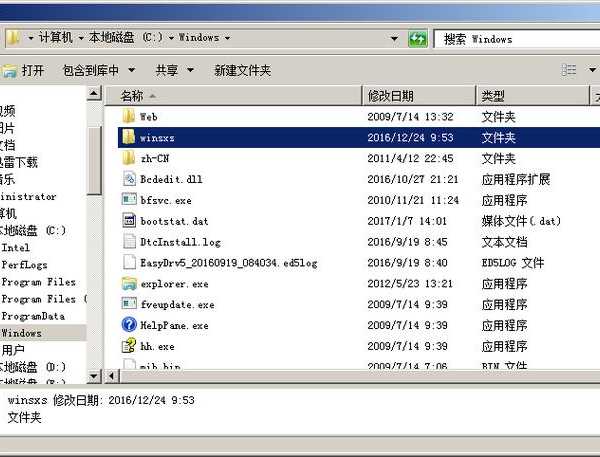Click the Bcdedit.dll file icon

129,179
